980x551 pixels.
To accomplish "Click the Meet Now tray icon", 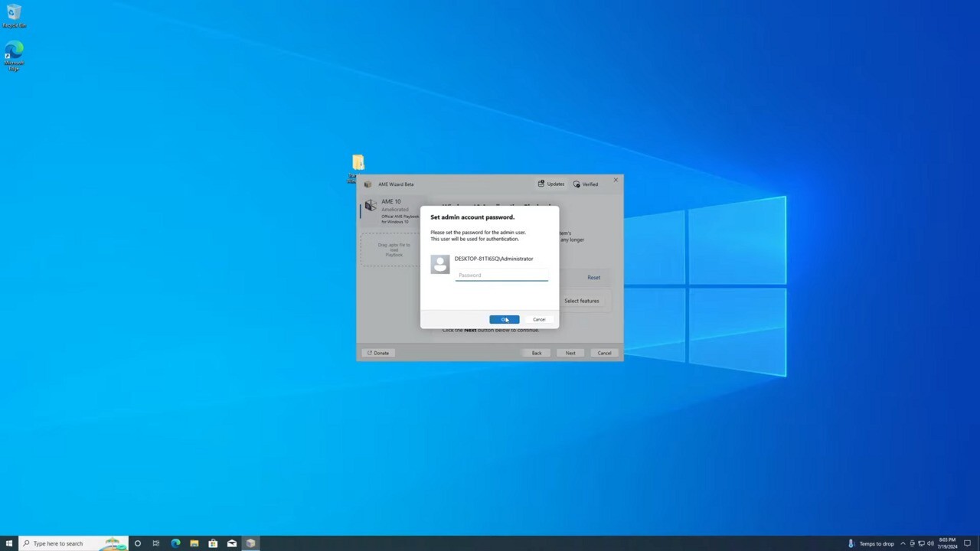I will coord(912,543).
